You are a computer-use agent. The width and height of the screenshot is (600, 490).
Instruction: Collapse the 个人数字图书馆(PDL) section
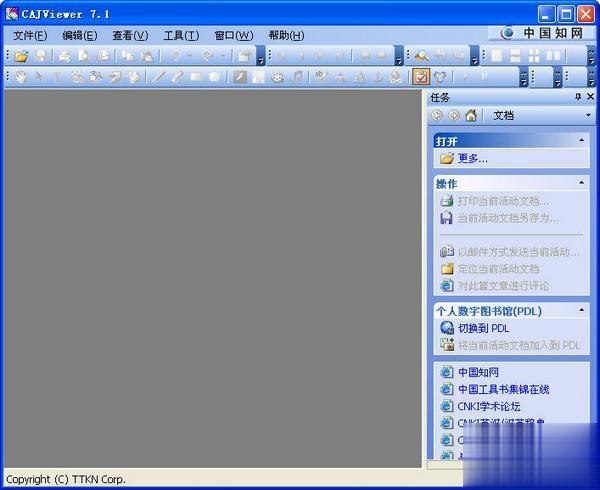(x=582, y=310)
